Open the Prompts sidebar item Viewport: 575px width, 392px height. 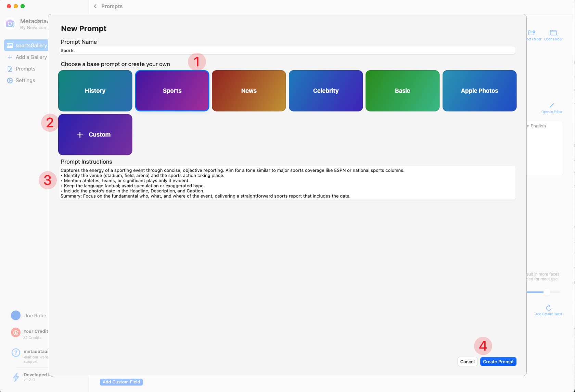coord(25,69)
